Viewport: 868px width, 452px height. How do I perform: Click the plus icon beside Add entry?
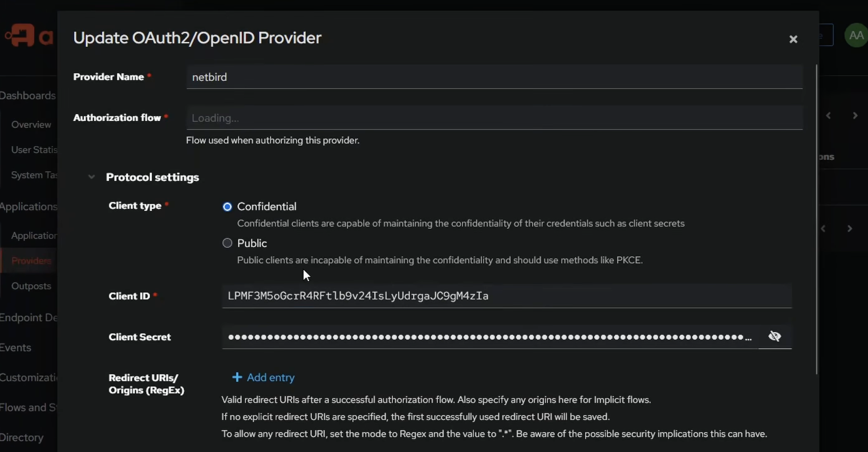237,377
